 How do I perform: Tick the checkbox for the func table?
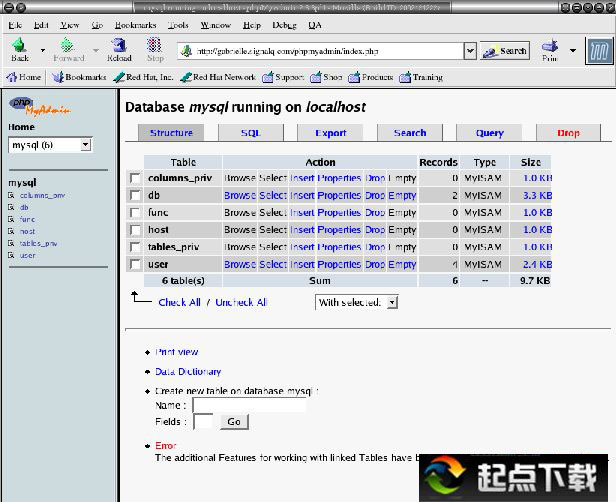click(135, 213)
